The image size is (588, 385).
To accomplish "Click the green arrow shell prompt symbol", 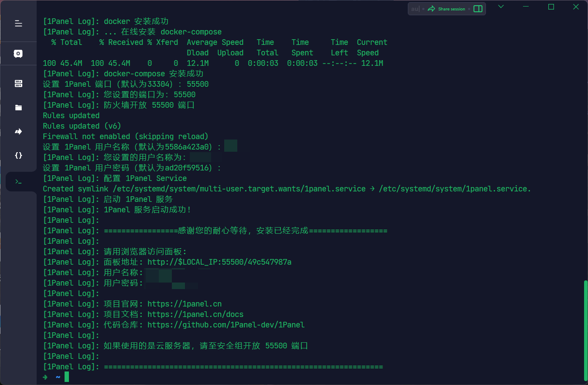I will pyautogui.click(x=45, y=377).
